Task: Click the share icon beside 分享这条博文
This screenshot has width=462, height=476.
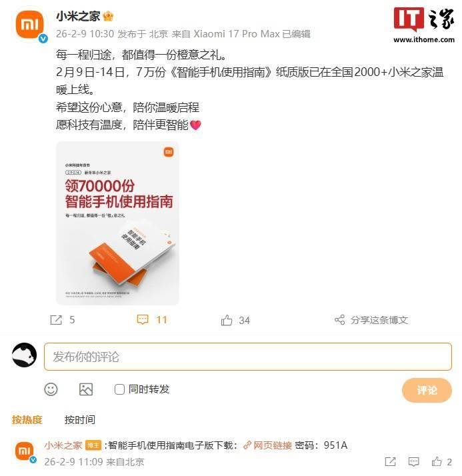Action: 340,319
